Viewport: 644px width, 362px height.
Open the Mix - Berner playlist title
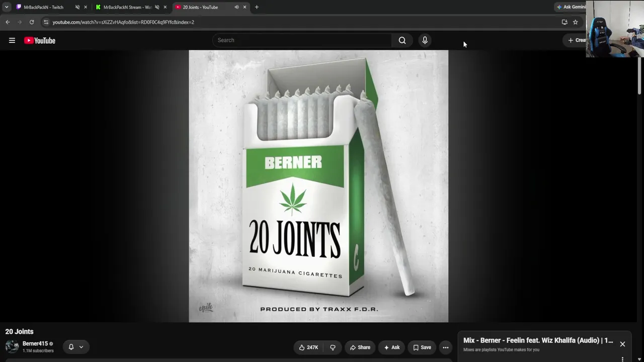point(538,340)
